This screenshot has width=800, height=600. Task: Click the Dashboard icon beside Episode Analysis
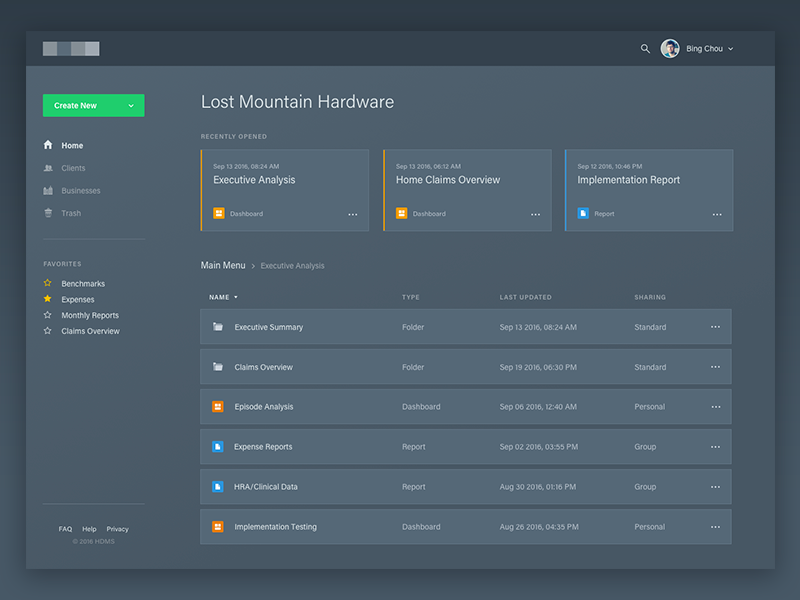[x=219, y=406]
